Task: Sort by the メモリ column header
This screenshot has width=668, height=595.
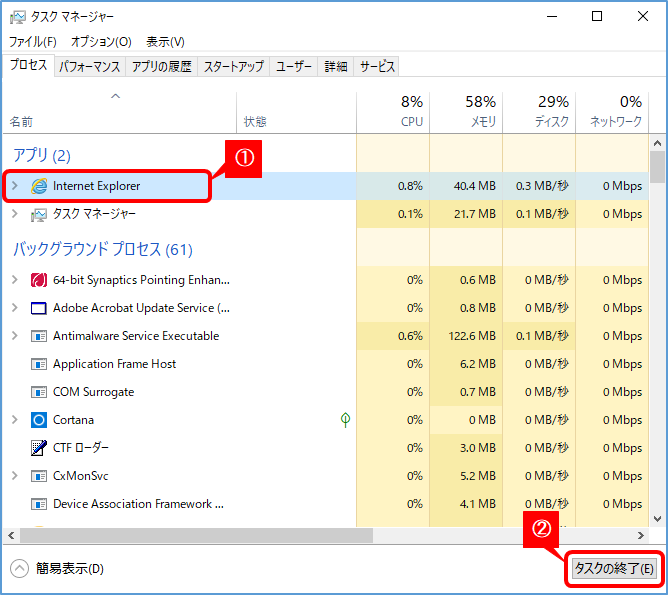Action: coord(466,113)
